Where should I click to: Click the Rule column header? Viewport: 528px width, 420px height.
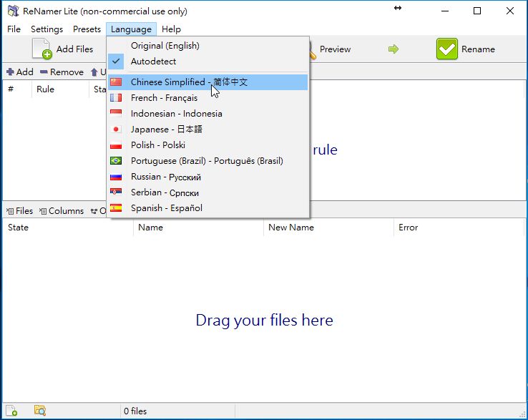coord(60,89)
